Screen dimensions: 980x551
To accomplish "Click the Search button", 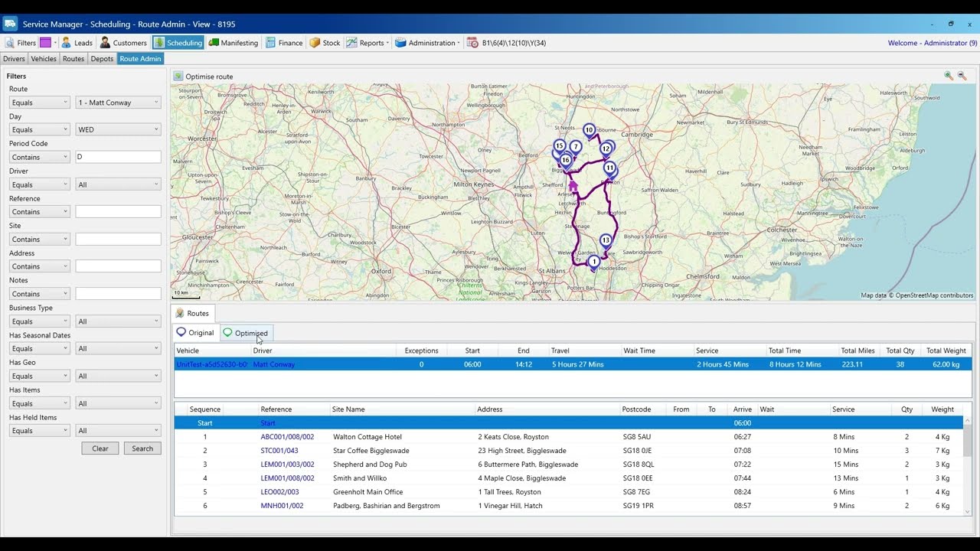I will pyautogui.click(x=142, y=448).
